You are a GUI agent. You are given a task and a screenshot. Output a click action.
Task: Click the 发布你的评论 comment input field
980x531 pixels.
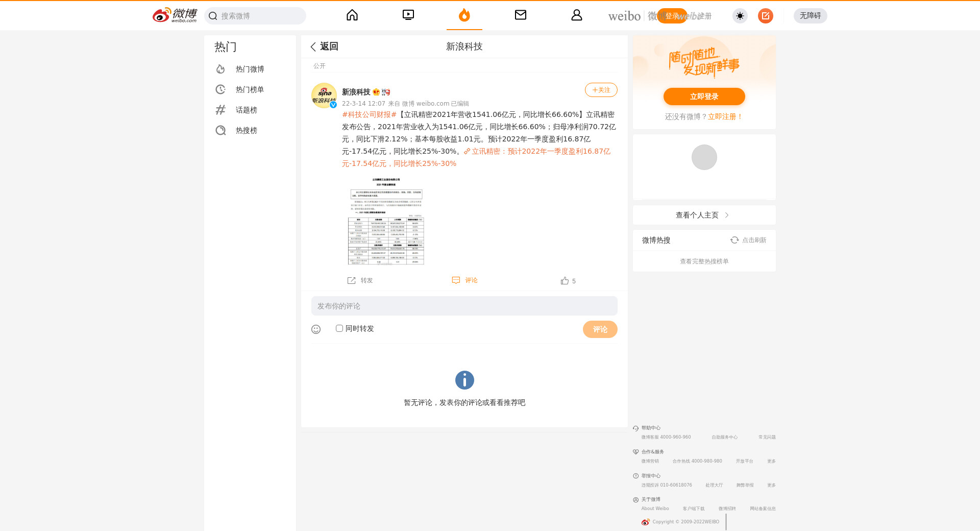[464, 306]
